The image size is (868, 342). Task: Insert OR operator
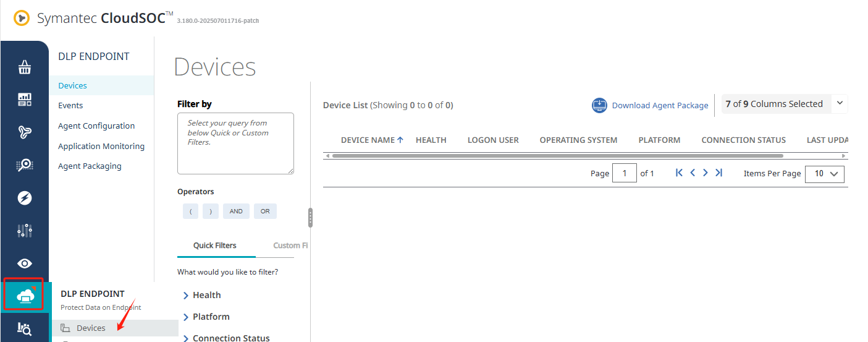pos(265,211)
